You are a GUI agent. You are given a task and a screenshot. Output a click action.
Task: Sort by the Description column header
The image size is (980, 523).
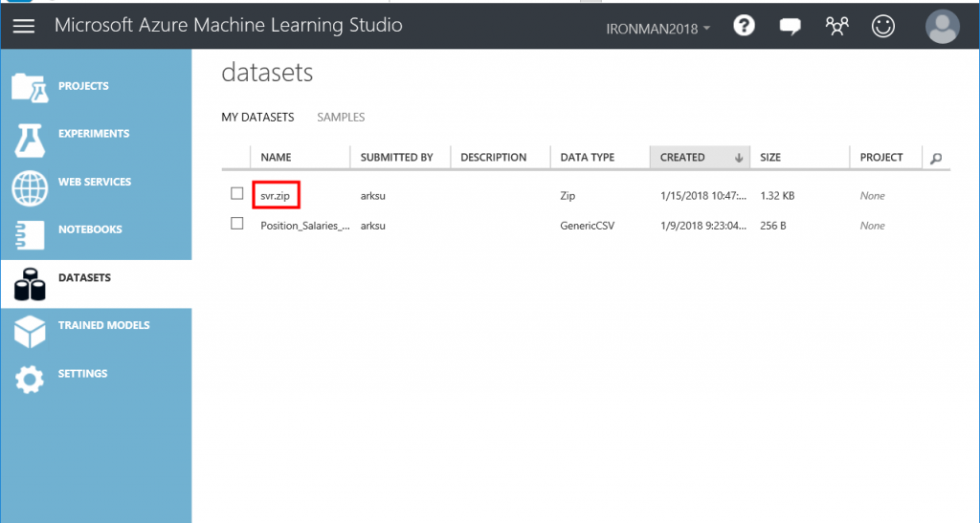pyautogui.click(x=493, y=157)
